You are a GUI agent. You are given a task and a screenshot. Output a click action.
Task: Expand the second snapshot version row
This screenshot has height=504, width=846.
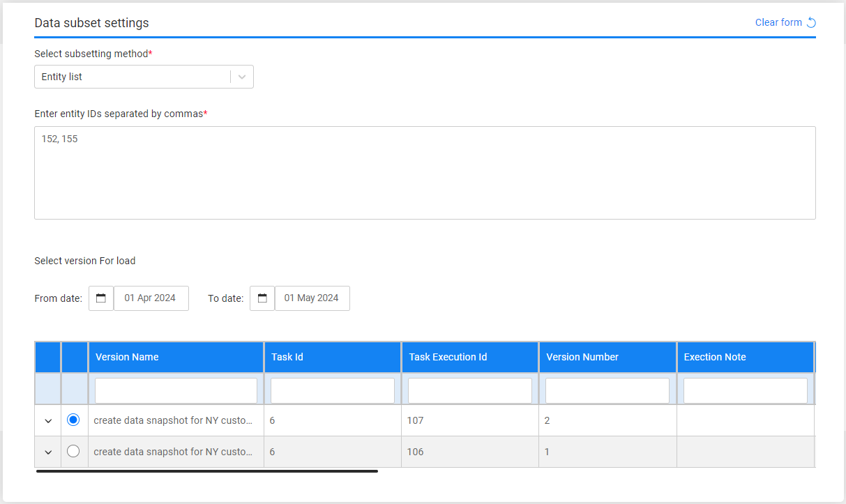pyautogui.click(x=47, y=451)
